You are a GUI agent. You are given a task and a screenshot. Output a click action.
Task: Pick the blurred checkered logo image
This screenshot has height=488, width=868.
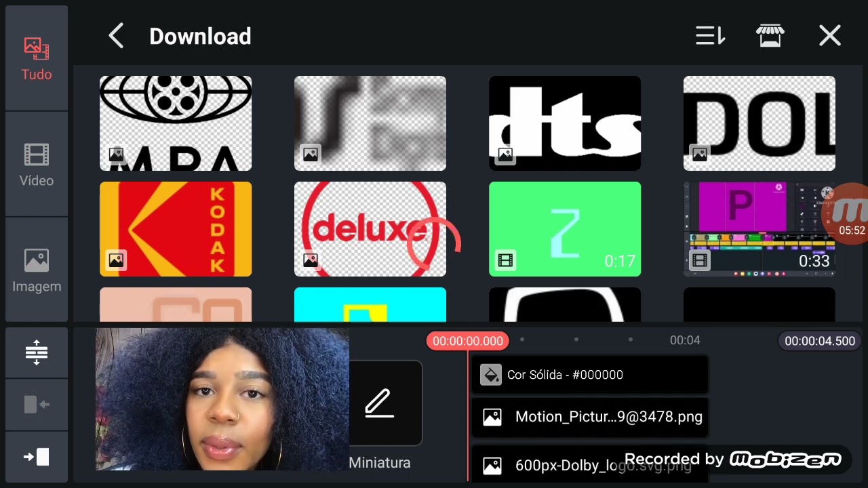pyautogui.click(x=370, y=123)
